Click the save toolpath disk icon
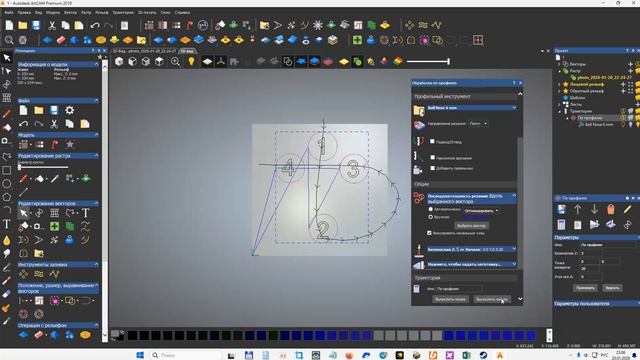The image size is (640, 360). tap(561, 209)
